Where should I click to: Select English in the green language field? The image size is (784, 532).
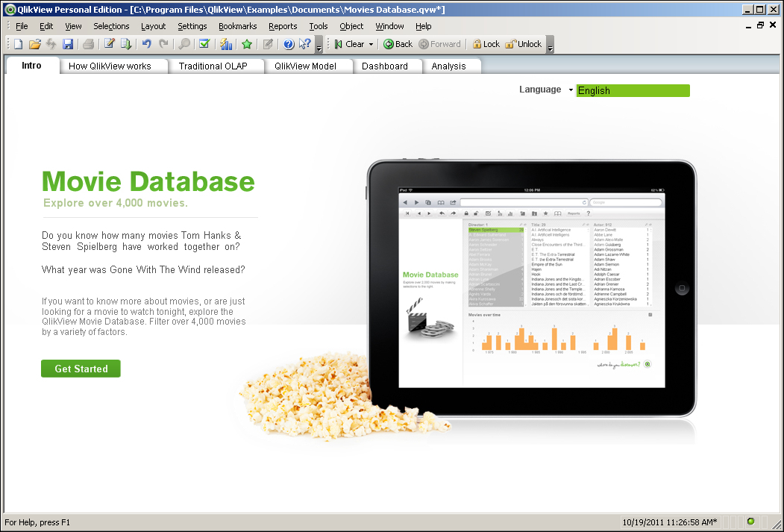coord(633,90)
